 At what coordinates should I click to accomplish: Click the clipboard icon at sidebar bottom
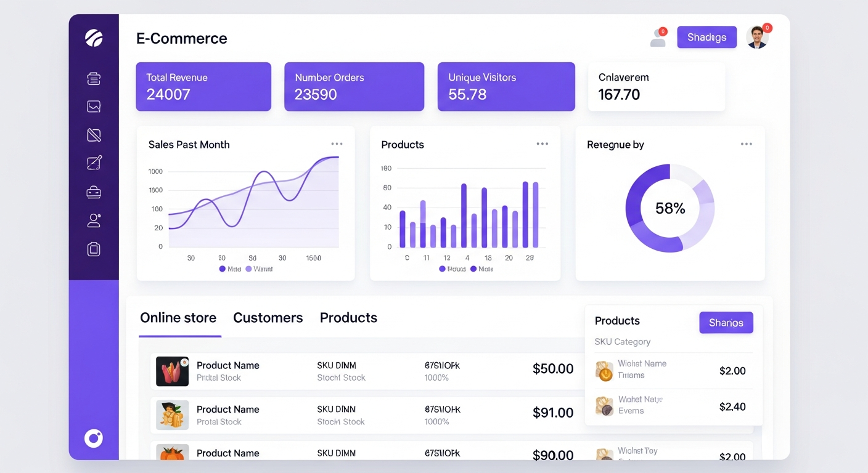[x=94, y=249]
